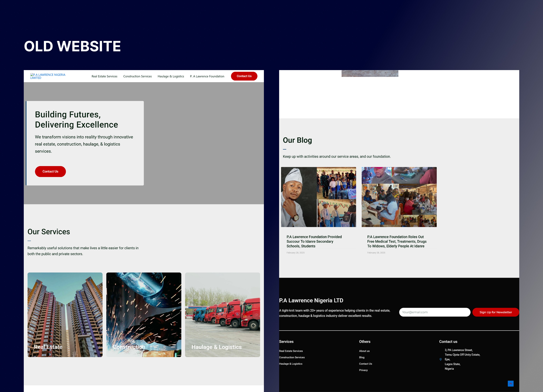Click hero section Contact Us button

pos(50,171)
